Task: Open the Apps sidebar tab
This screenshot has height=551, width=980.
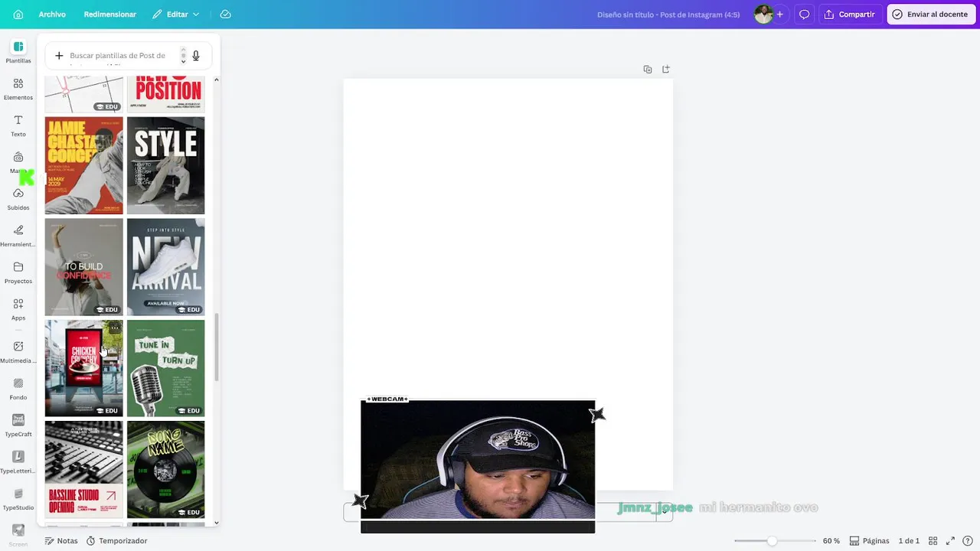Action: (18, 309)
